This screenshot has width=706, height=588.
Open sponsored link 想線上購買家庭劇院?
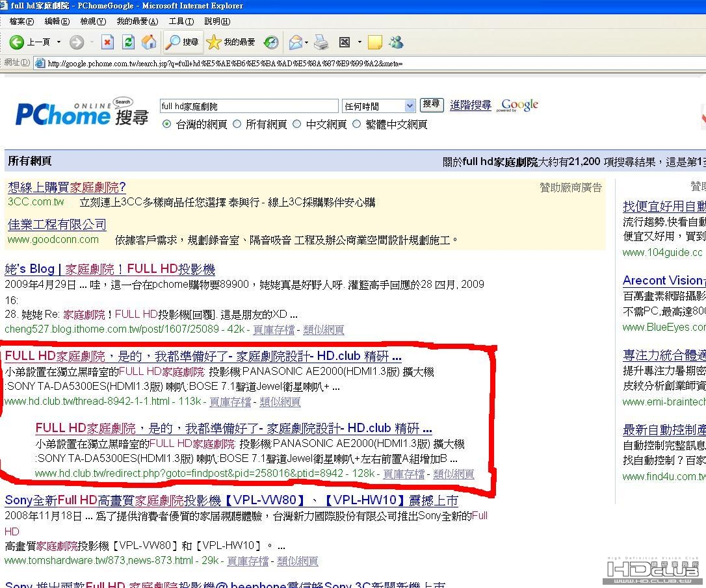(x=67, y=187)
